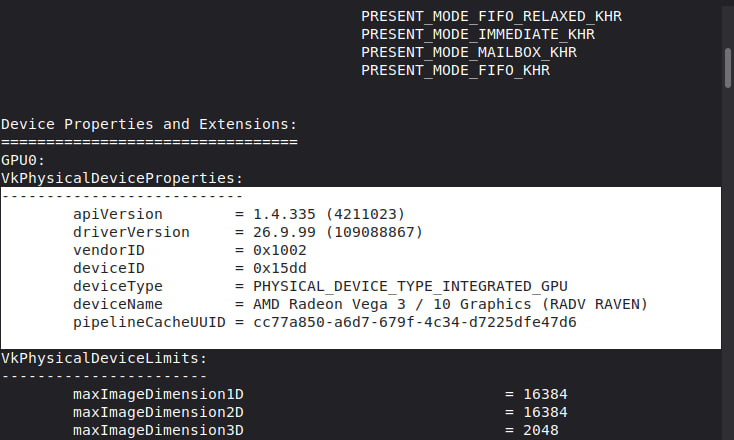Click the PRESENT_MODE_FIFO_KHR line
Viewport: 734px width, 440px height.
[x=455, y=70]
